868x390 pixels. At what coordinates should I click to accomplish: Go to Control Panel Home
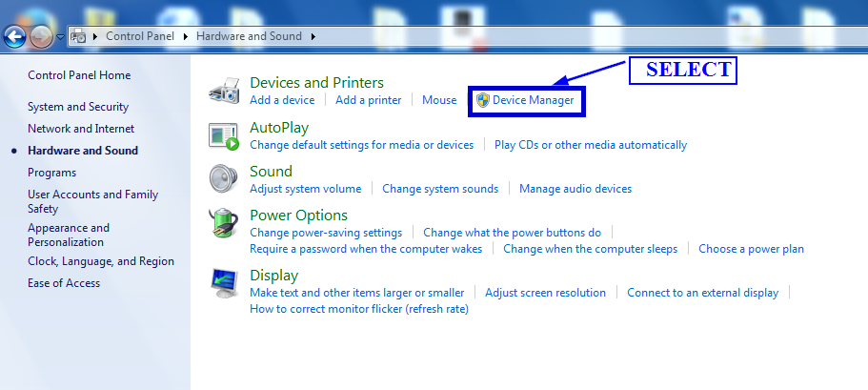tap(79, 75)
